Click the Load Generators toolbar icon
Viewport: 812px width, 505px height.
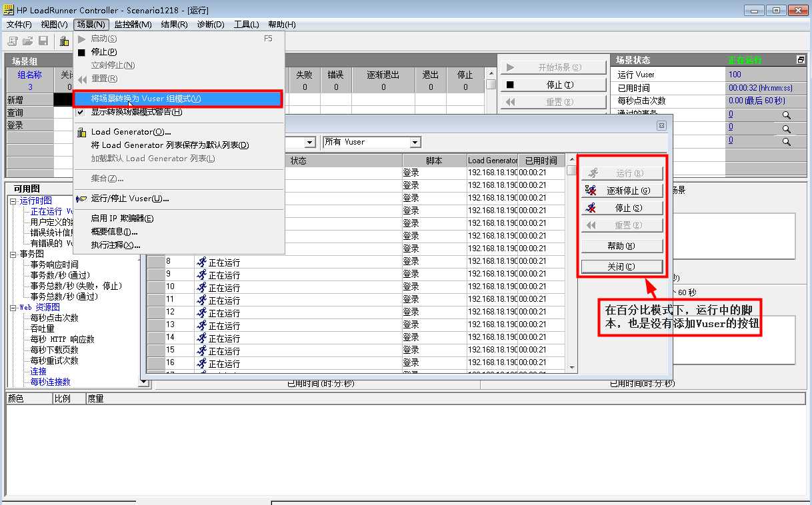tap(64, 41)
